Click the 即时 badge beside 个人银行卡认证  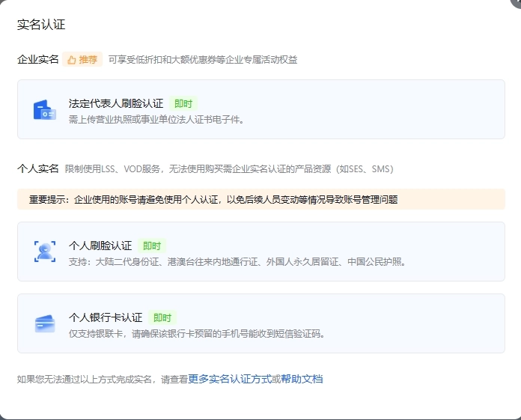162,317
